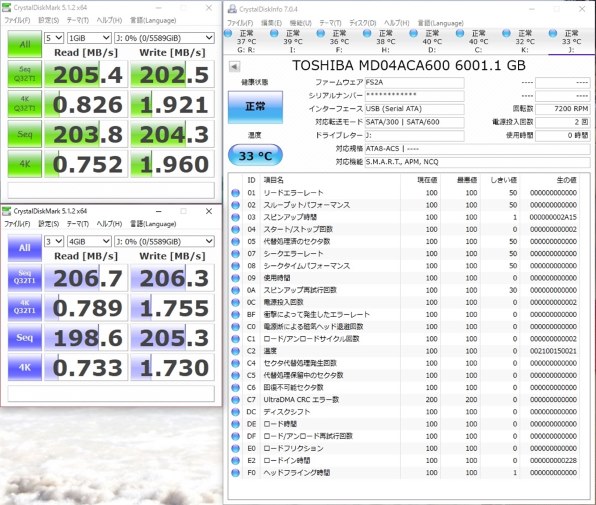Viewport: 596px width, 505px height.
Task: Open test count dropdown showing 5 in top CrystalDiskMark
Action: coord(54,38)
